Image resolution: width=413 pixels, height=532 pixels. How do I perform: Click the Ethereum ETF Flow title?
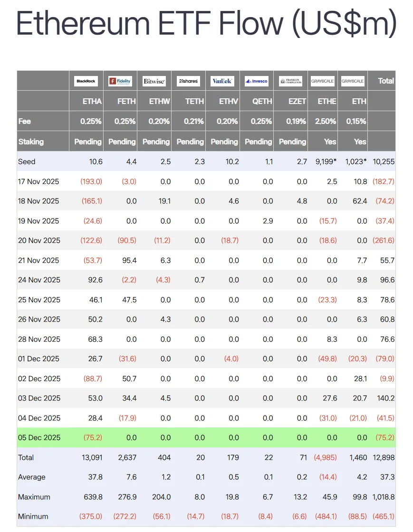(x=206, y=23)
